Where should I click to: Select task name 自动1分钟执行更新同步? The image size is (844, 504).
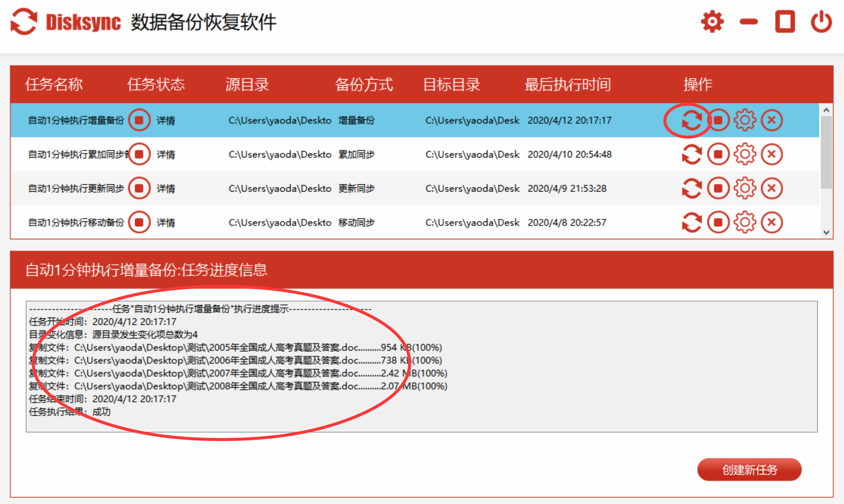point(76,189)
